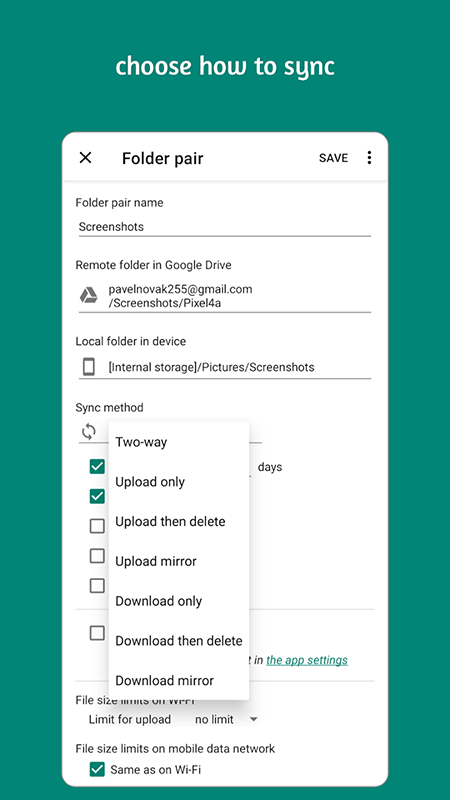This screenshot has height=800, width=450.
Task: Pick Download then delete option
Action: [x=179, y=641]
